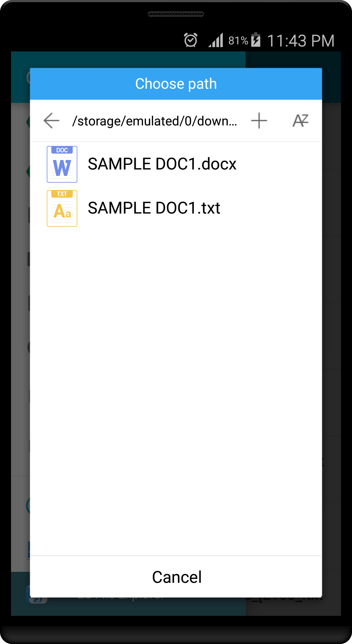Tap the empty area below the file list
Image resolution: width=352 pixels, height=644 pixels.
[176, 392]
